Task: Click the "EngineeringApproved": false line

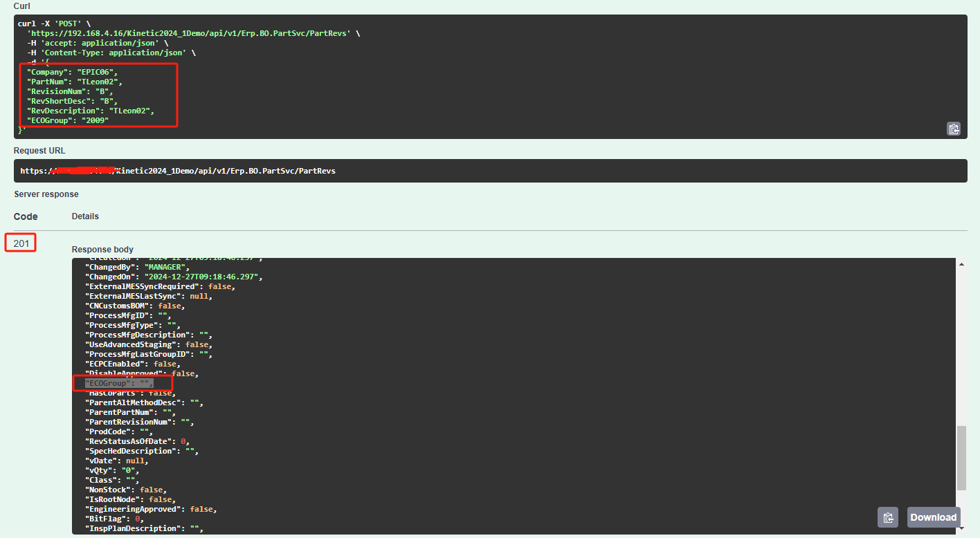Action: [x=151, y=509]
